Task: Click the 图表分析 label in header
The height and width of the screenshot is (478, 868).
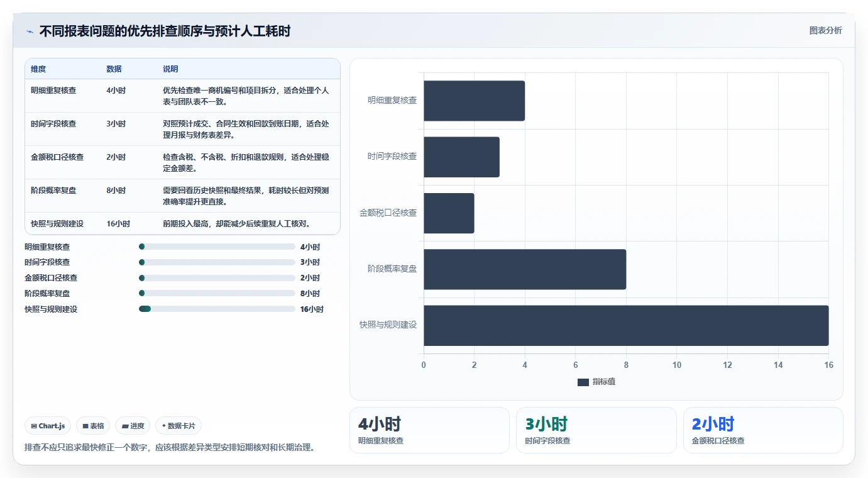Action: (825, 30)
